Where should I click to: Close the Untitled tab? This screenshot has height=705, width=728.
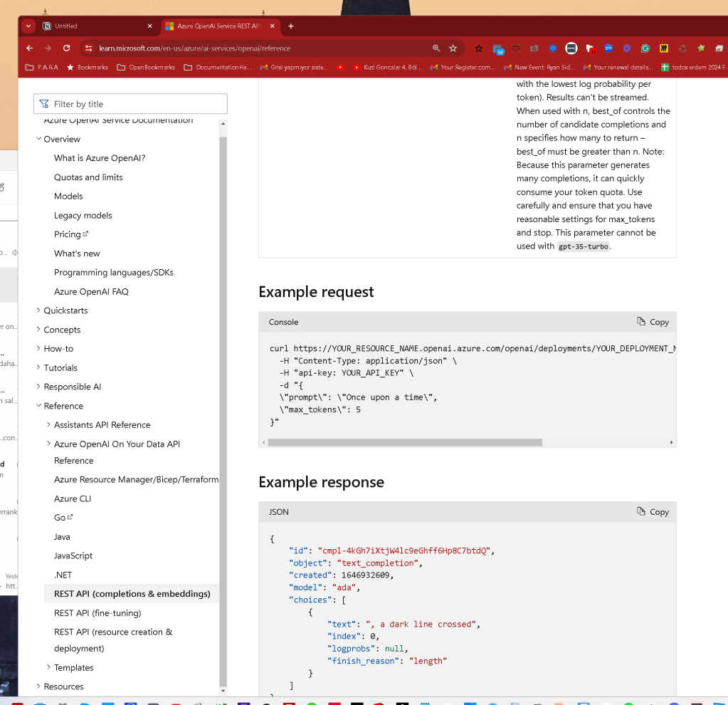pos(149,26)
